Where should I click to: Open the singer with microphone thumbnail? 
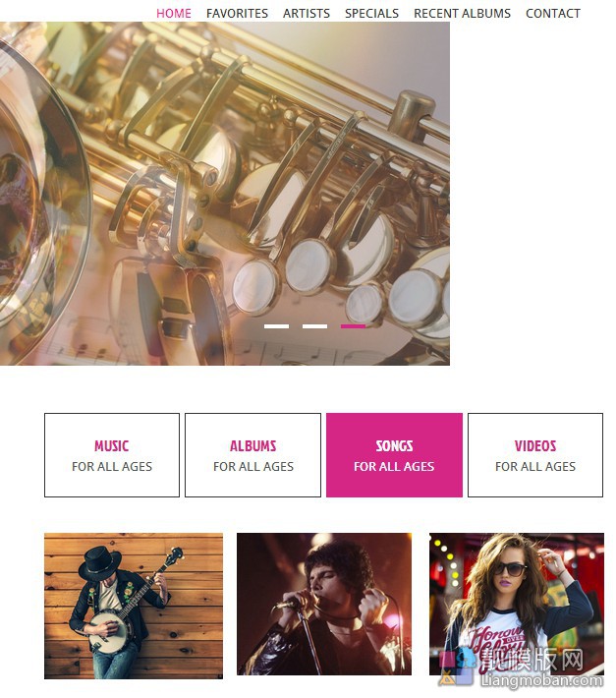pos(324,604)
